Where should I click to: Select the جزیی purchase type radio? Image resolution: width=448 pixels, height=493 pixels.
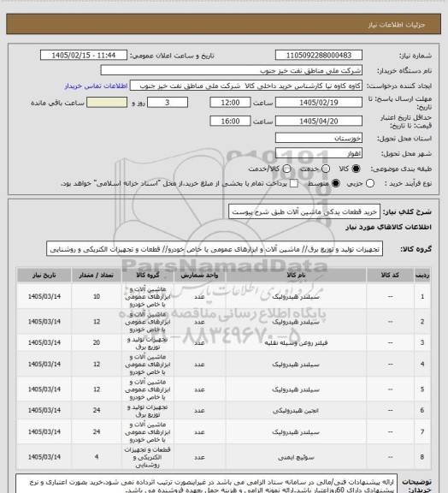click(370, 183)
